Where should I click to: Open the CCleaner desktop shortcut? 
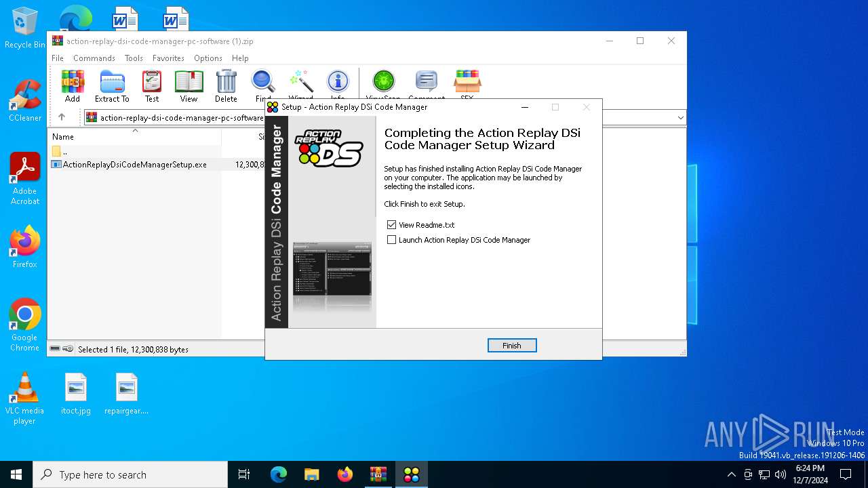pyautogui.click(x=25, y=100)
